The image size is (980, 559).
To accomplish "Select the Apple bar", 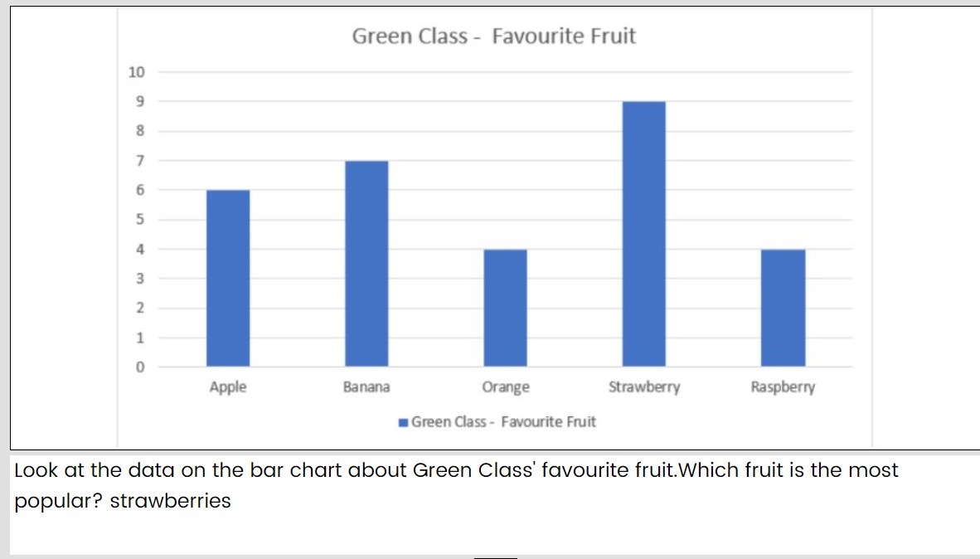I will pyautogui.click(x=228, y=278).
